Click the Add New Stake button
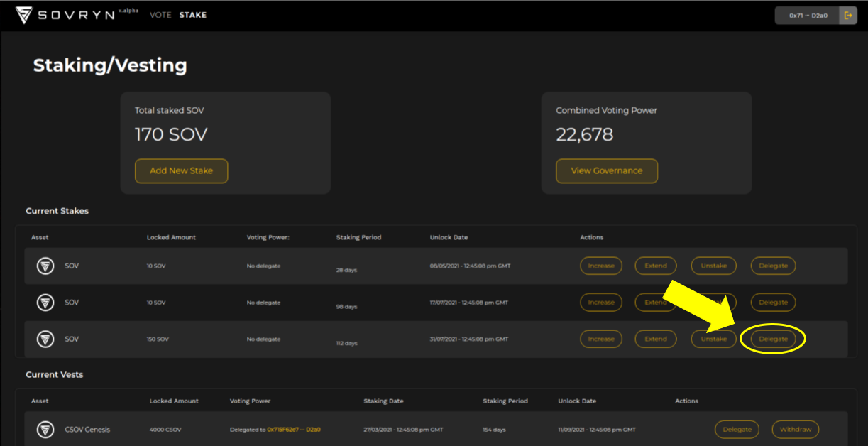Image resolution: width=868 pixels, height=446 pixels. click(x=182, y=171)
